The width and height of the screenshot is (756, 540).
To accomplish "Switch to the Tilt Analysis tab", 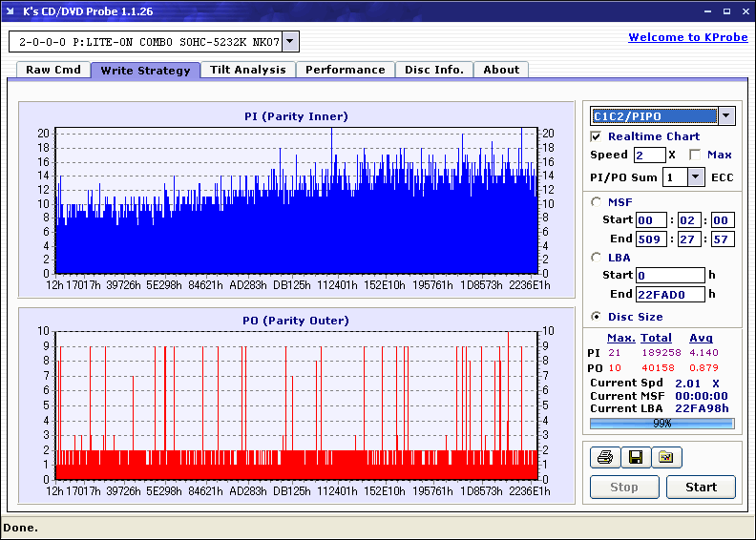I will coord(247,70).
